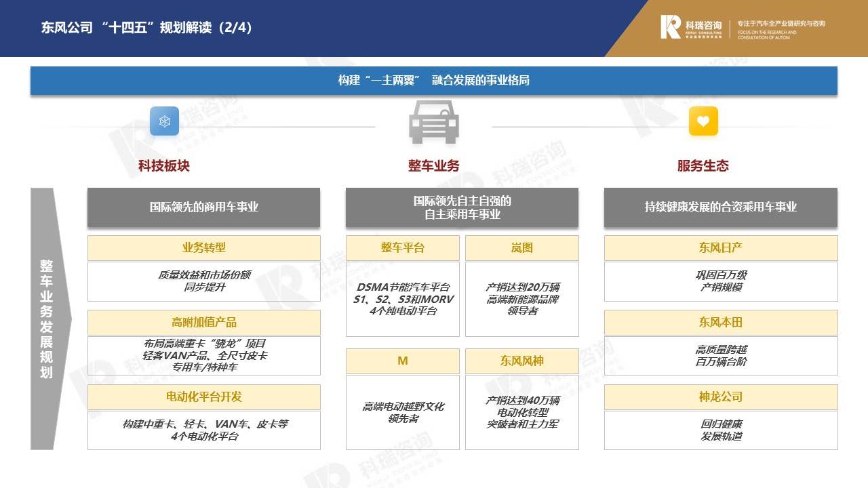Click the gray car icon
Screen dimensions: 868x488
[x=434, y=122]
